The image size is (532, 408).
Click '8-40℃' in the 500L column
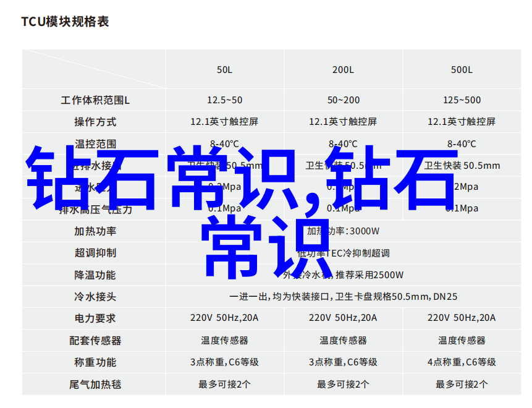pyautogui.click(x=462, y=144)
